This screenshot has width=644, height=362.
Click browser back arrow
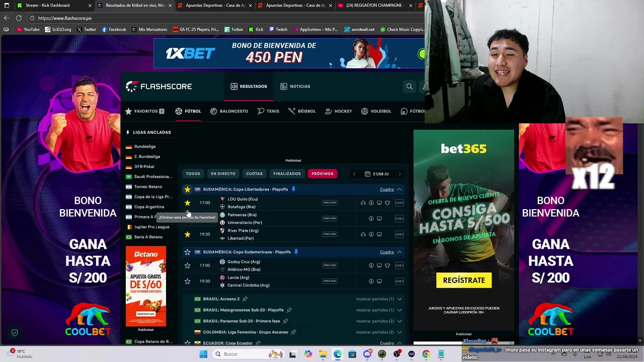click(7, 18)
